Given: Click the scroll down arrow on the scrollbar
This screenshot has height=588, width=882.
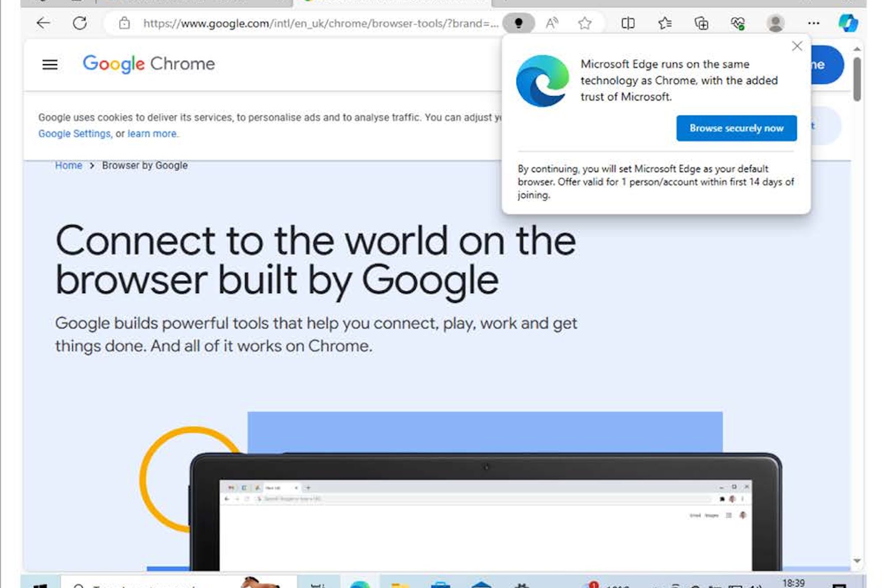Looking at the screenshot, I should point(857,561).
